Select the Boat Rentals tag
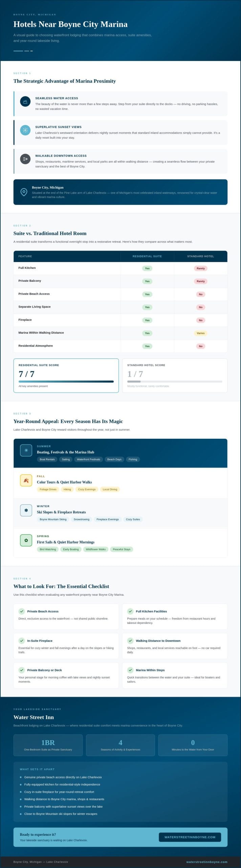The width and height of the screenshot is (241, 868). coord(47,459)
